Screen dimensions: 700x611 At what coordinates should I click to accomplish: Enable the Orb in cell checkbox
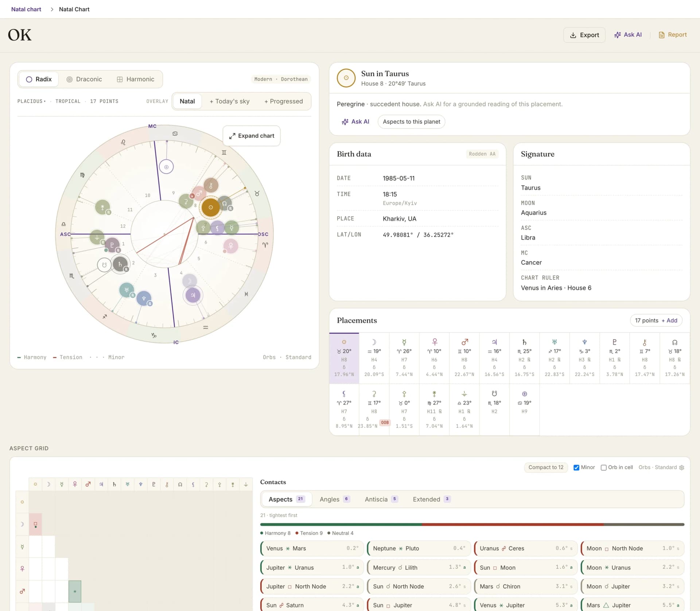[603, 467]
